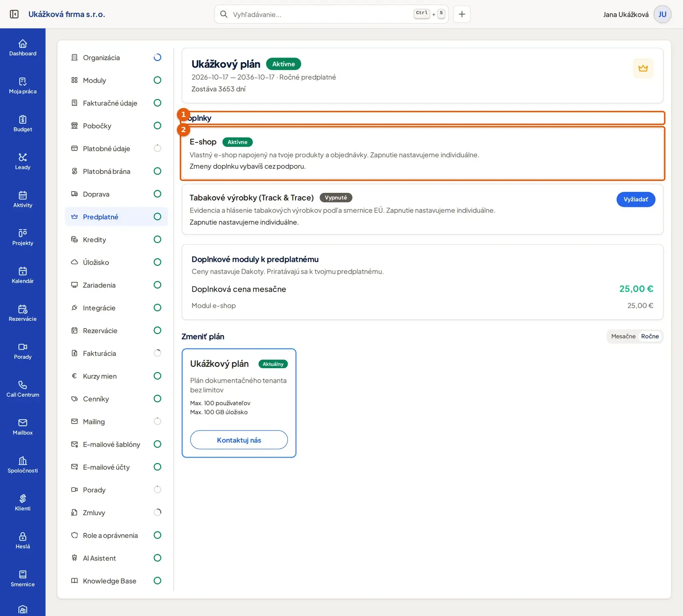Click Vyžiadať for Tabakové výrobky
The image size is (683, 616).
point(636,199)
